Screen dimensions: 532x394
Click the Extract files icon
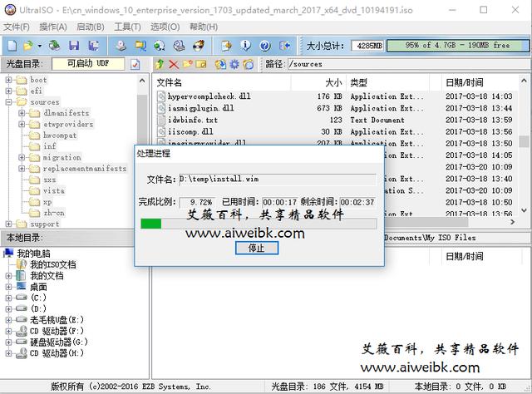220,64
